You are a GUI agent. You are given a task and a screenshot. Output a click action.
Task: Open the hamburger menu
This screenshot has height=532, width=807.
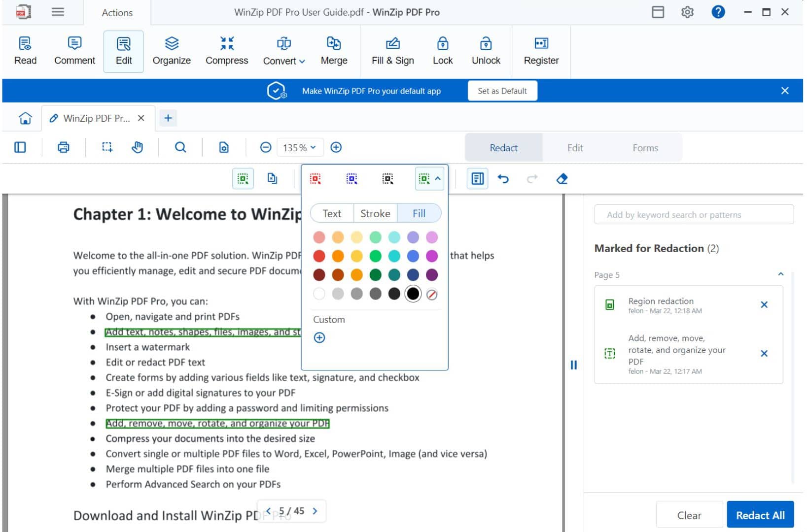[58, 12]
